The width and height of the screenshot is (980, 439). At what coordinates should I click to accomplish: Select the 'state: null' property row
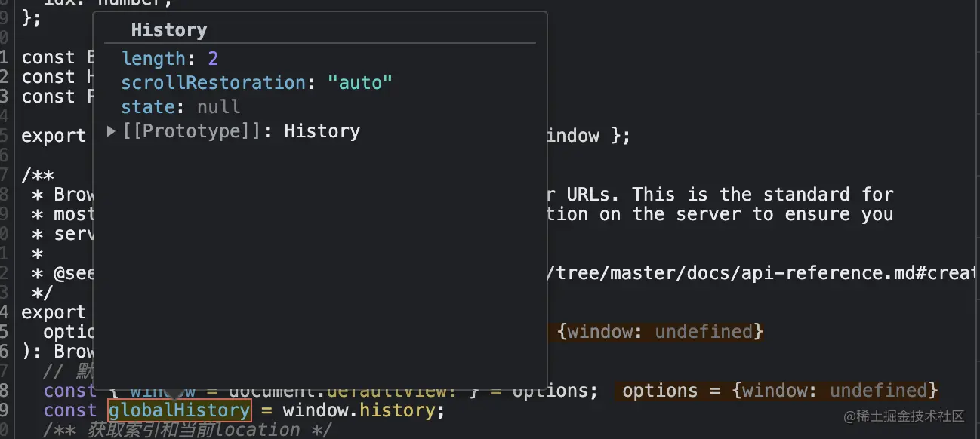point(180,107)
